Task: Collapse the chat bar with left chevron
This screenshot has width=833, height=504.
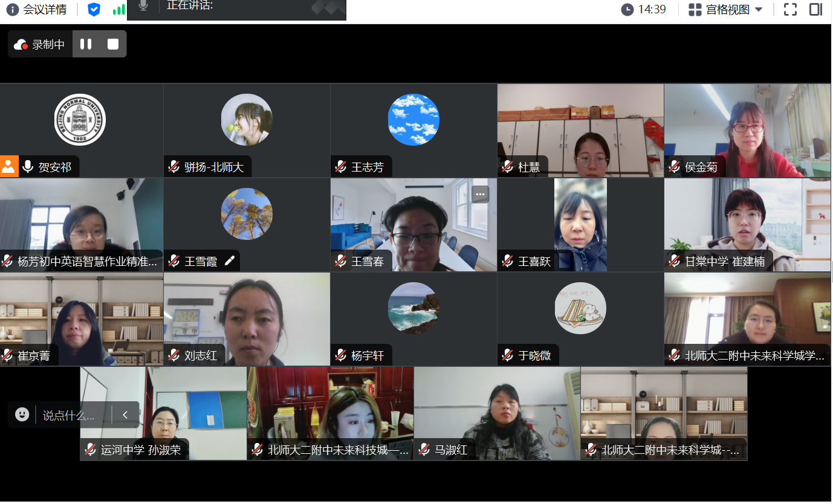Action: point(125,415)
